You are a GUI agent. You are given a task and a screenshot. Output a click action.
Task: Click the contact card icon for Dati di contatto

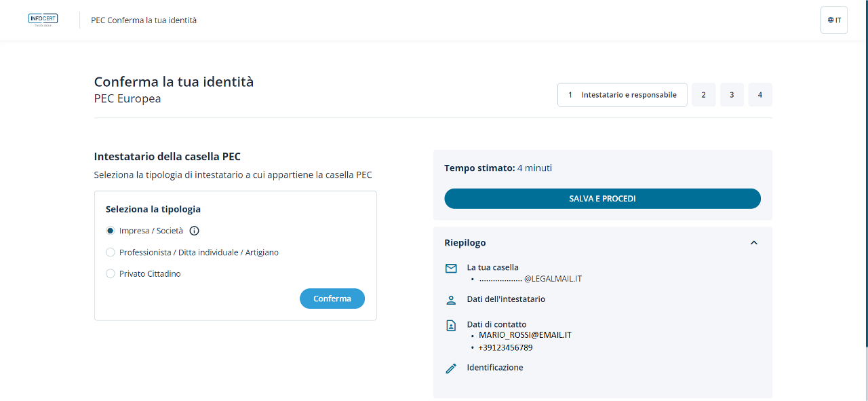click(451, 326)
